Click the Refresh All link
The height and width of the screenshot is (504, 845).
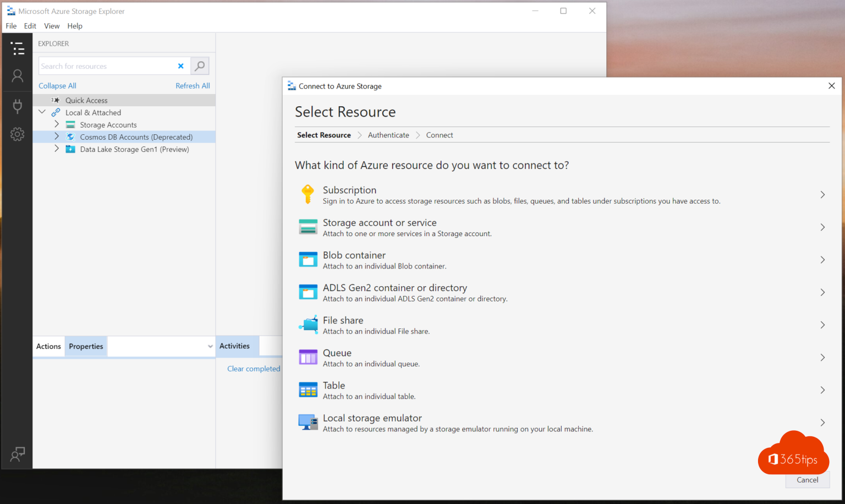193,85
